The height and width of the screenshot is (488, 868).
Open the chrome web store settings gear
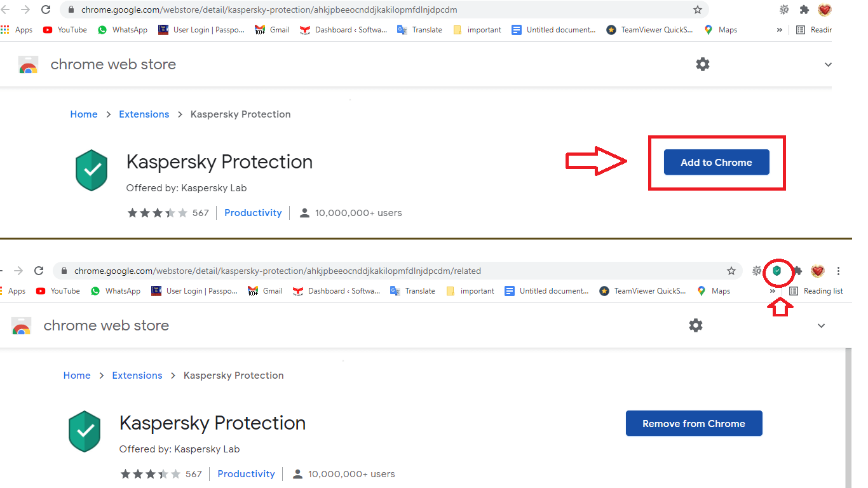tap(702, 64)
